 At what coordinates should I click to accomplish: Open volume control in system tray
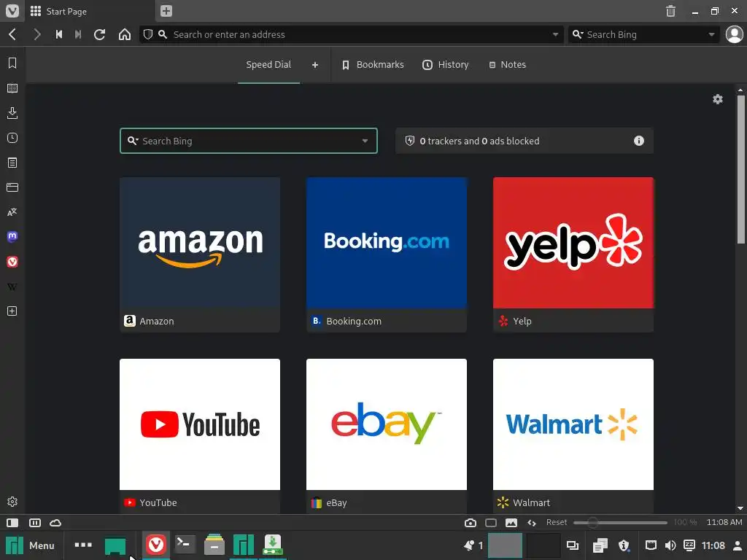(x=670, y=545)
